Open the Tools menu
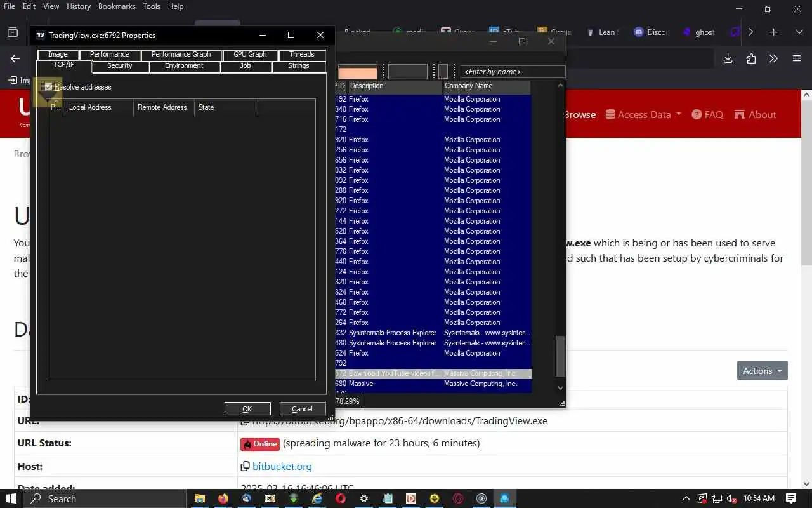Image resolution: width=812 pixels, height=508 pixels. pyautogui.click(x=152, y=6)
